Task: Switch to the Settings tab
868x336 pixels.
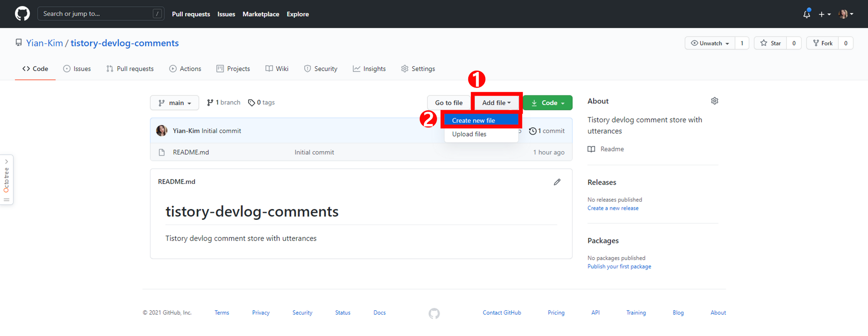Action: tap(418, 69)
